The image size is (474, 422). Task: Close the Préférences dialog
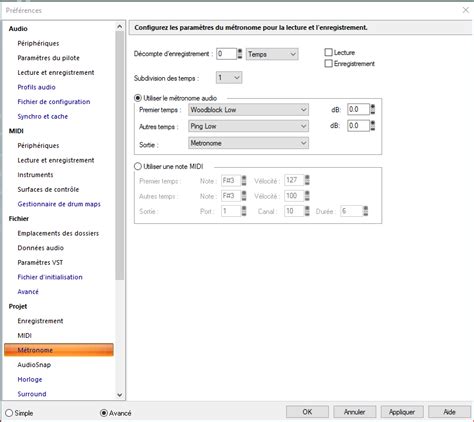[466, 10]
